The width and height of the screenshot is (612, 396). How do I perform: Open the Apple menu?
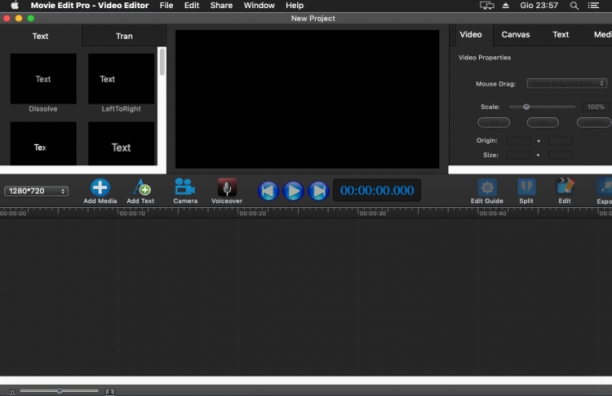point(14,5)
